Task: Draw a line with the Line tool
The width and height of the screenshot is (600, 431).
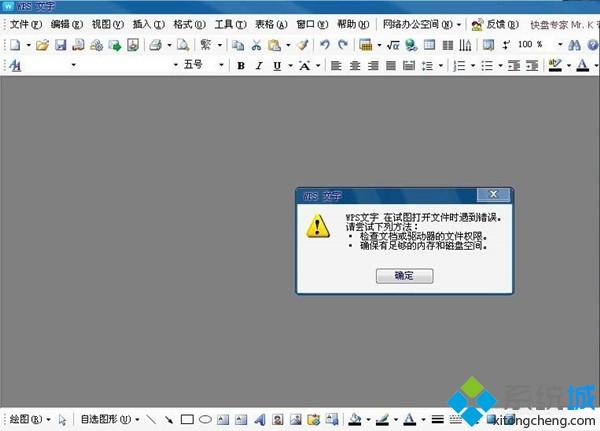Action: 152,420
